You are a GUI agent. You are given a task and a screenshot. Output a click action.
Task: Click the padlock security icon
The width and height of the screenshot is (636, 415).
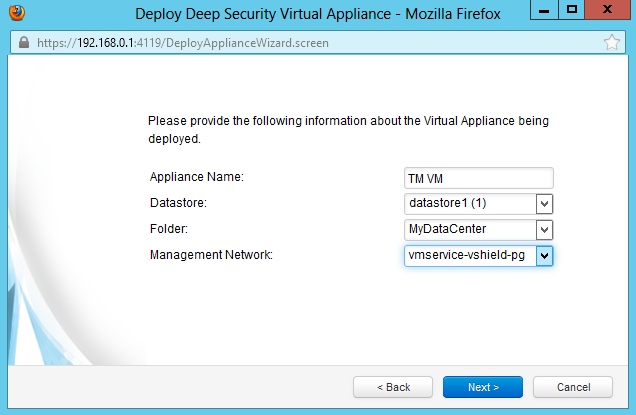tap(25, 44)
